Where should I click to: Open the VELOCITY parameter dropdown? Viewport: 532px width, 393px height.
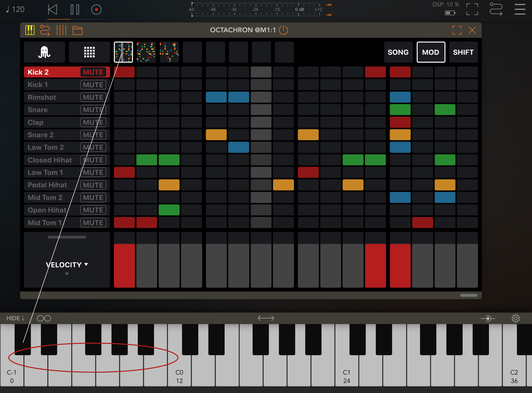pyautogui.click(x=67, y=265)
